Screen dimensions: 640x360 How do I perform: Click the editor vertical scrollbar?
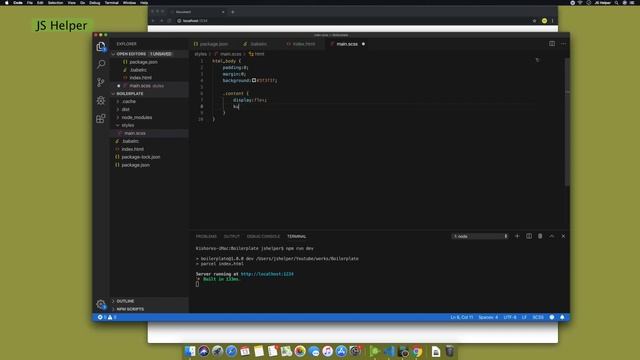pos(567,122)
